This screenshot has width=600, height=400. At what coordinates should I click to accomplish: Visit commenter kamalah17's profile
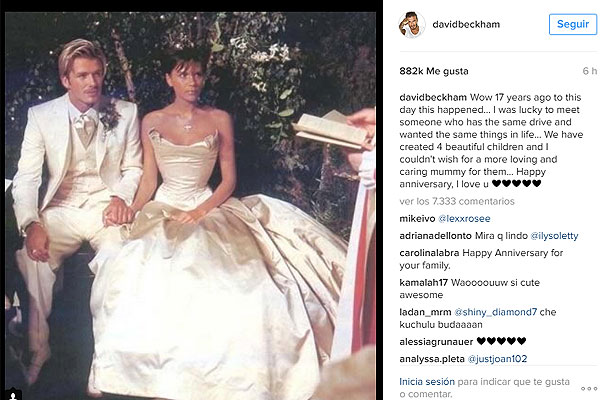(x=423, y=283)
